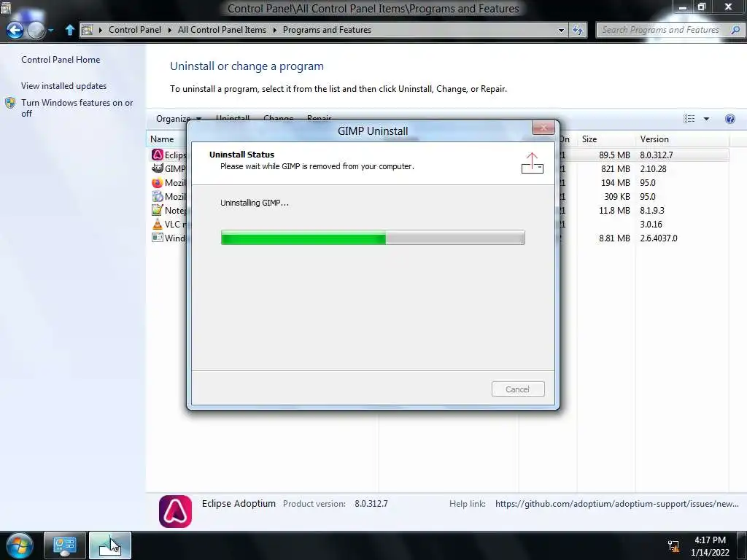Select the GIMP icon in program list
Screen dimensions: 747x560
[158, 168]
